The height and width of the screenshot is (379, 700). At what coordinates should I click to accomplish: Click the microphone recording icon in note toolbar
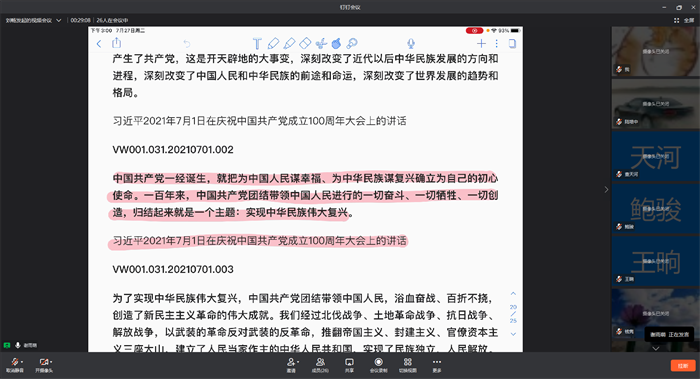(411, 43)
